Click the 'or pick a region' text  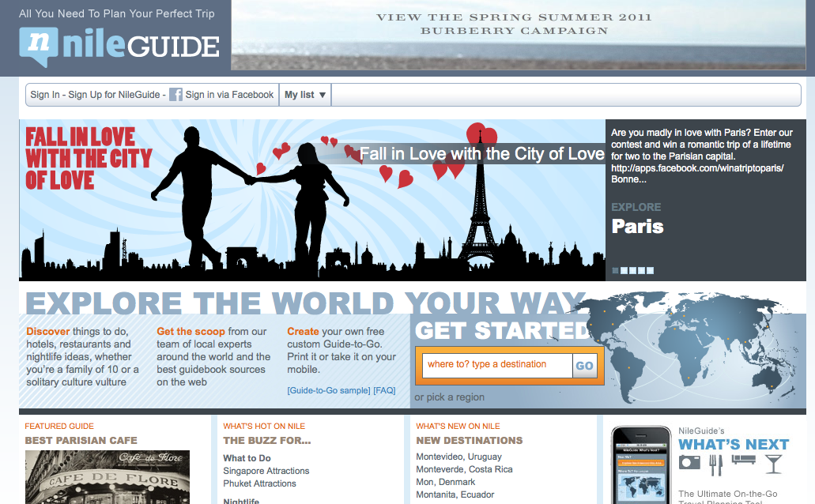coord(450,397)
